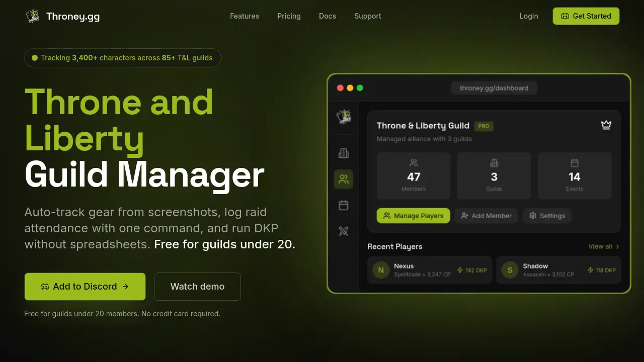Screen dimensions: 644x362
Task: Click the 'N' avatar for Nexus
Action: point(381,270)
